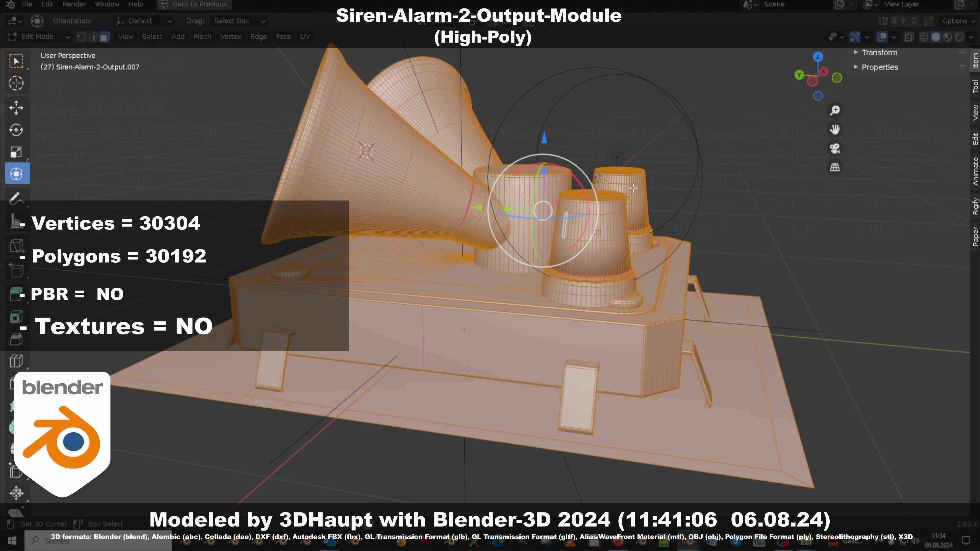
Task: Open the Render menu
Action: (74, 4)
